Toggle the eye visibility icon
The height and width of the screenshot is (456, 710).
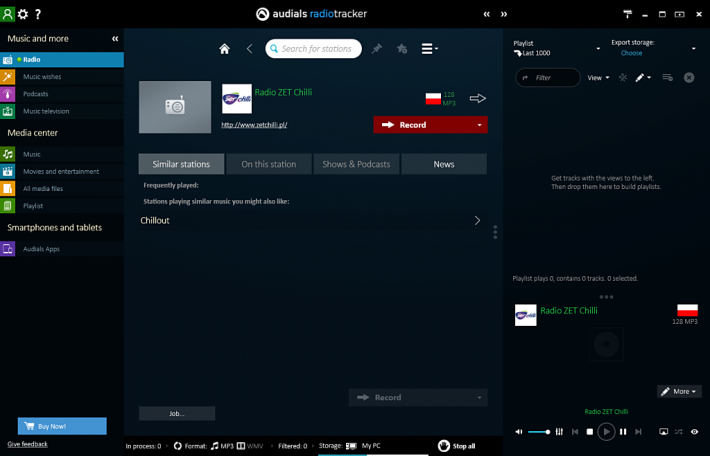pos(694,432)
